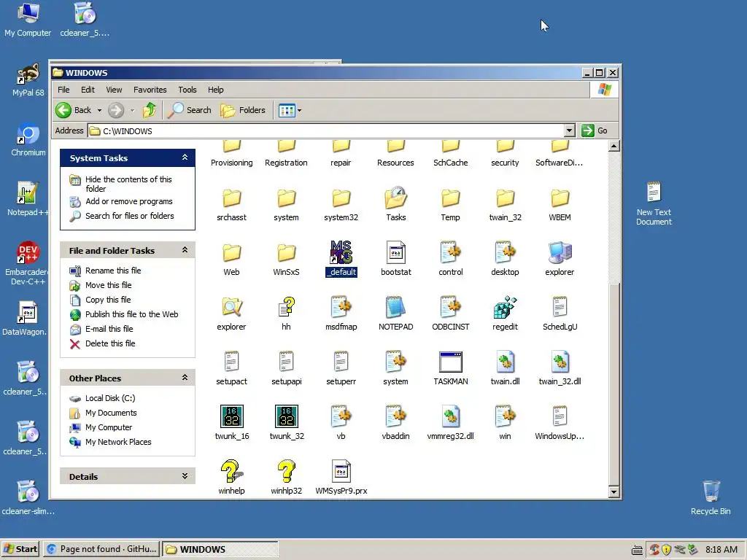Select the twain.dll file icon
Image resolution: width=747 pixels, height=560 pixels.
[x=505, y=362]
